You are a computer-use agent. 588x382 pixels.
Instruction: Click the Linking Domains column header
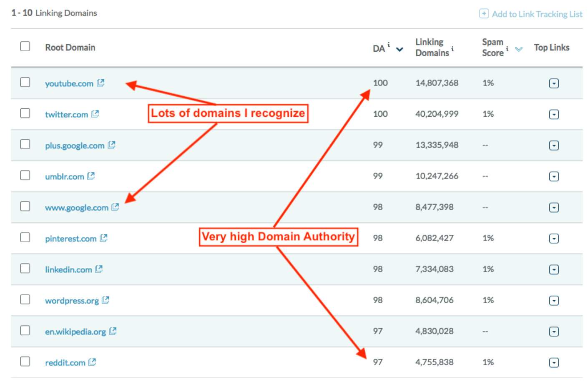point(432,47)
